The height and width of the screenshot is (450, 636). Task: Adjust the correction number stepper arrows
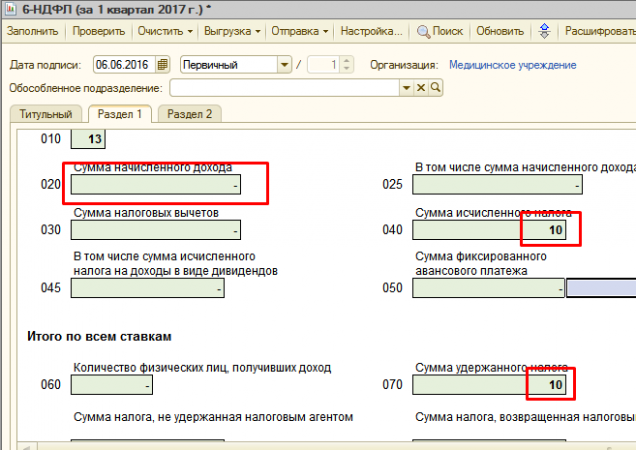[x=346, y=65]
